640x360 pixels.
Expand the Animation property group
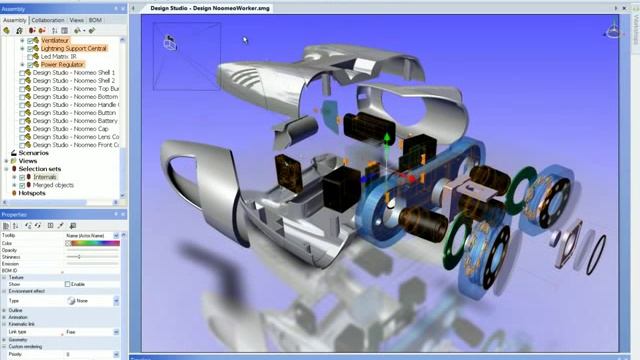[x=4, y=317]
